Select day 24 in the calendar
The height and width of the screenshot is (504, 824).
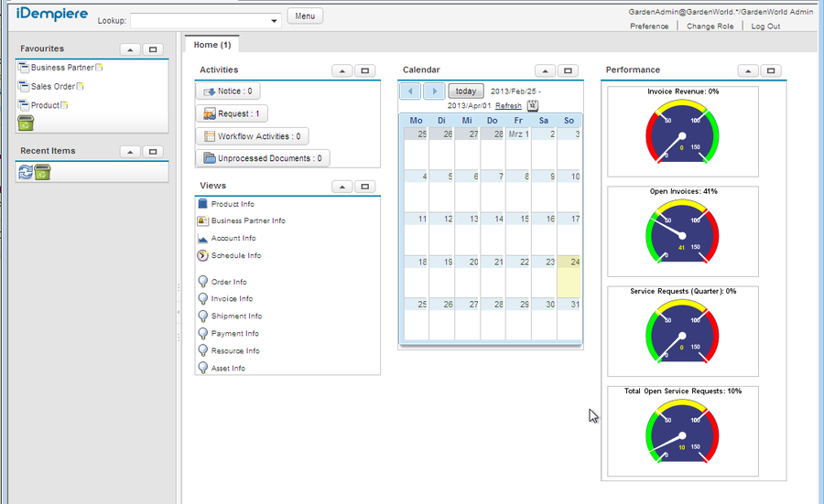[x=569, y=275]
